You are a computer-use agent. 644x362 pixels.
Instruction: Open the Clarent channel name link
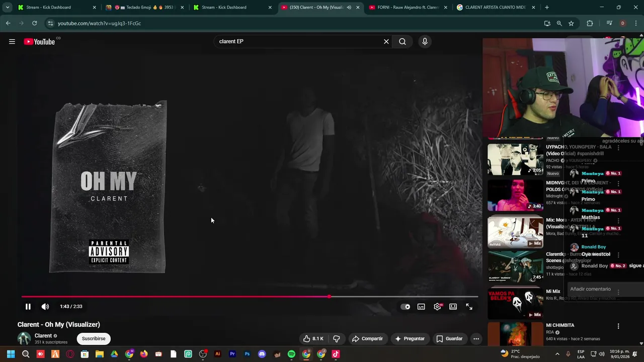(43, 336)
